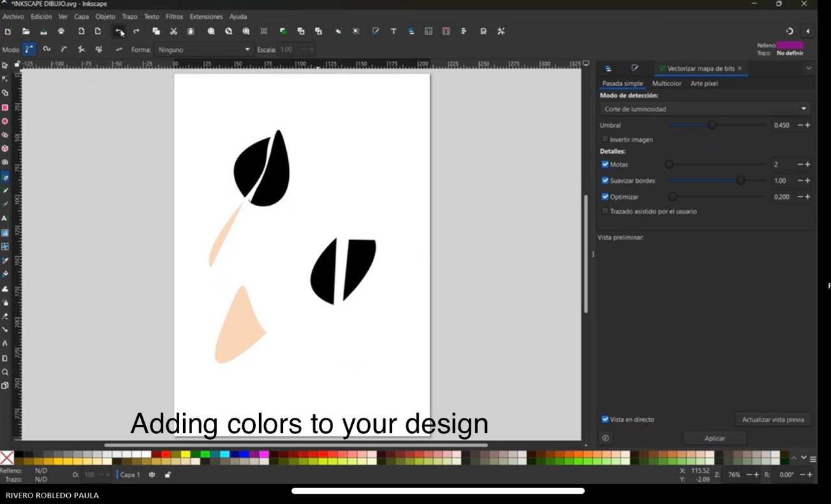Uncheck the Motas checkbox

(x=605, y=164)
